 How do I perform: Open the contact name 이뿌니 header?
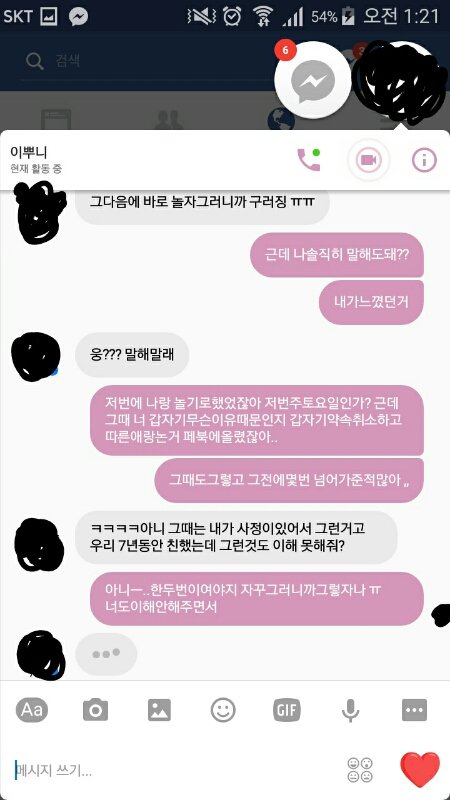point(29,152)
